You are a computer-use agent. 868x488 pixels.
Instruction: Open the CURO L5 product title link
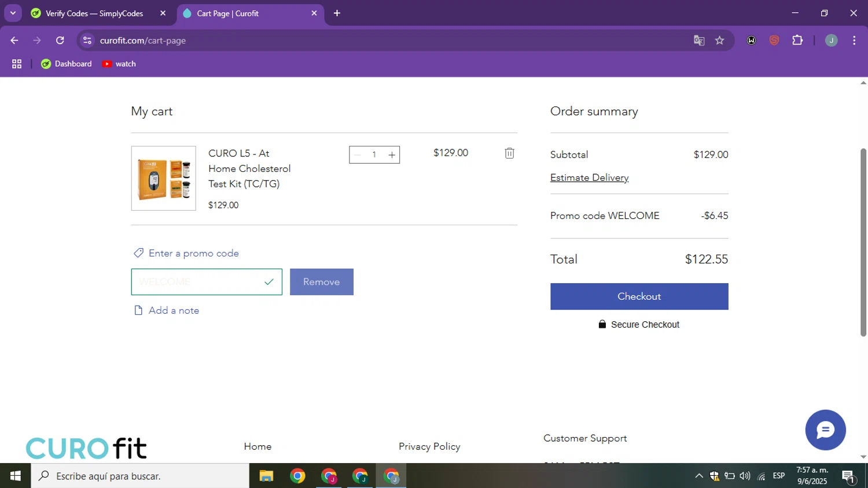(x=249, y=168)
